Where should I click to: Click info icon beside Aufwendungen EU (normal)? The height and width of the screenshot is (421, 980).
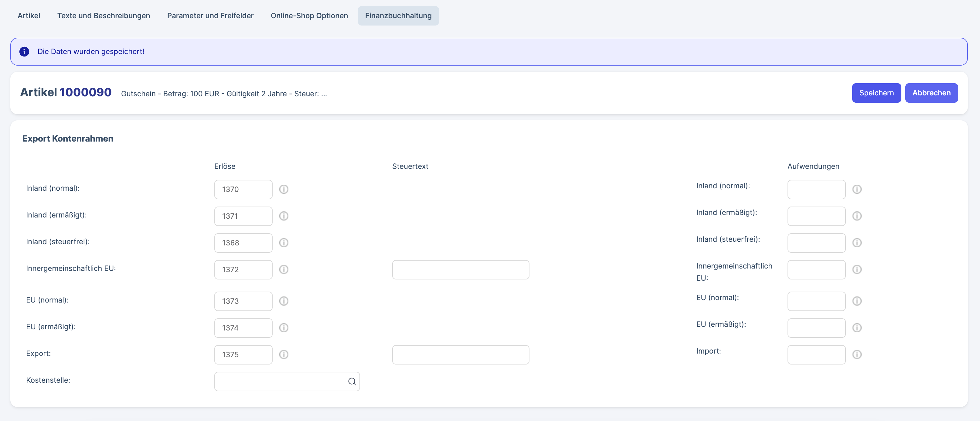pyautogui.click(x=857, y=301)
